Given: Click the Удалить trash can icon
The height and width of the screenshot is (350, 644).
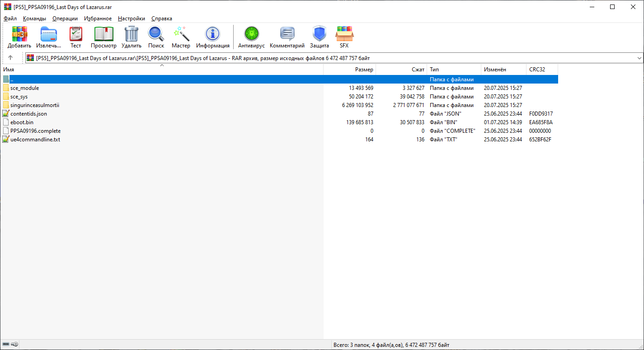Looking at the screenshot, I should (x=131, y=34).
